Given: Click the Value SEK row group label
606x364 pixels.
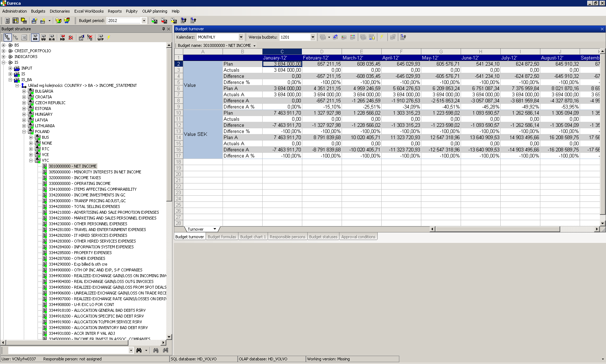Looking at the screenshot, I should 203,134.
